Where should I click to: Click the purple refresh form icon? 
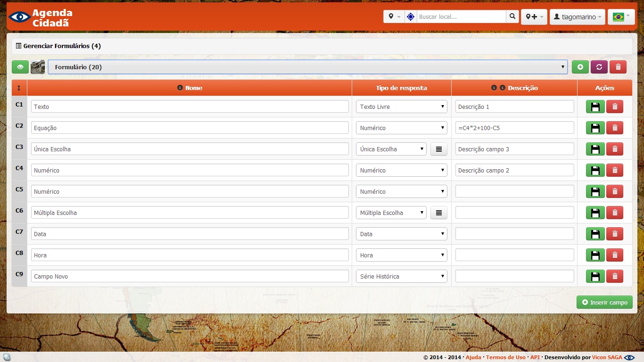599,67
